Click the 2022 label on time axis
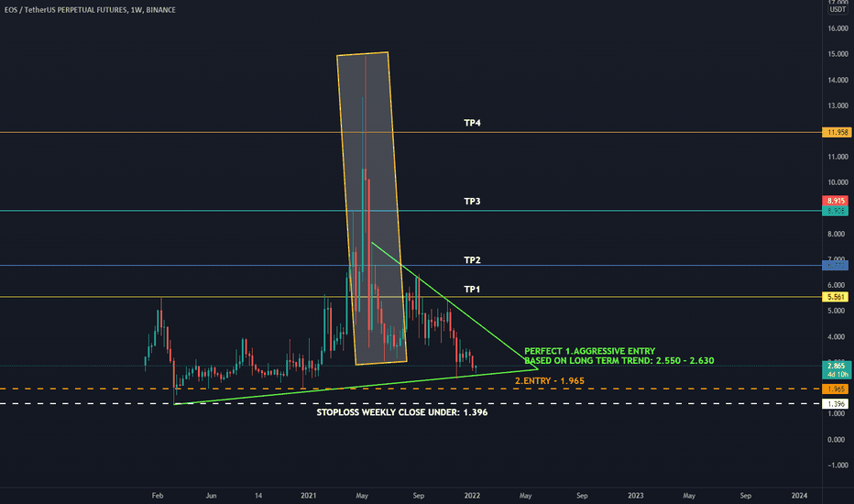Screen dimensions: 854x504 472,496
